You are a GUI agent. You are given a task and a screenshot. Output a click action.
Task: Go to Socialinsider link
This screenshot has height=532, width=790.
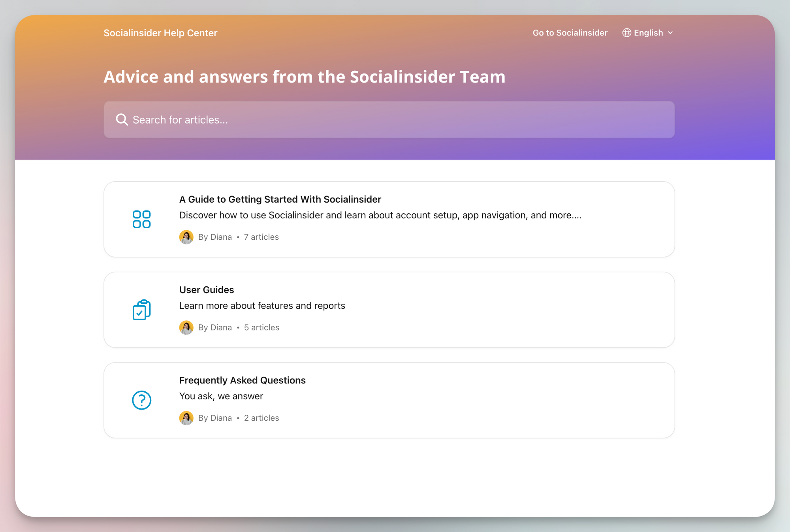(x=570, y=33)
